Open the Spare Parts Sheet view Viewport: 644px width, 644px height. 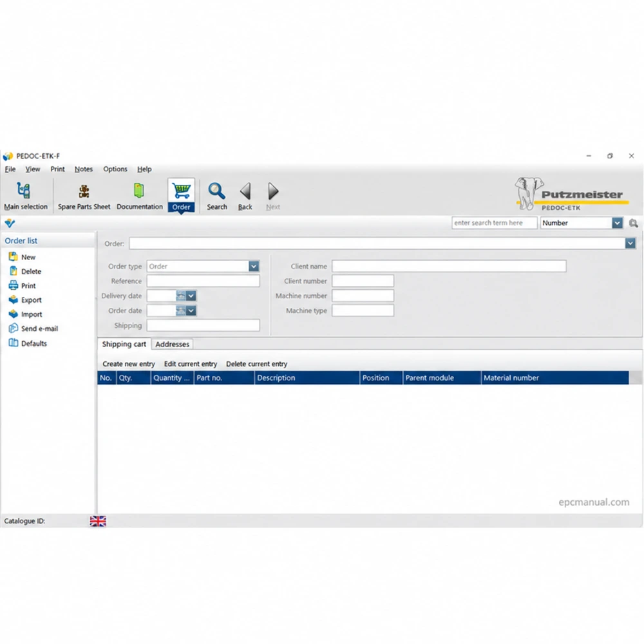pos(84,196)
